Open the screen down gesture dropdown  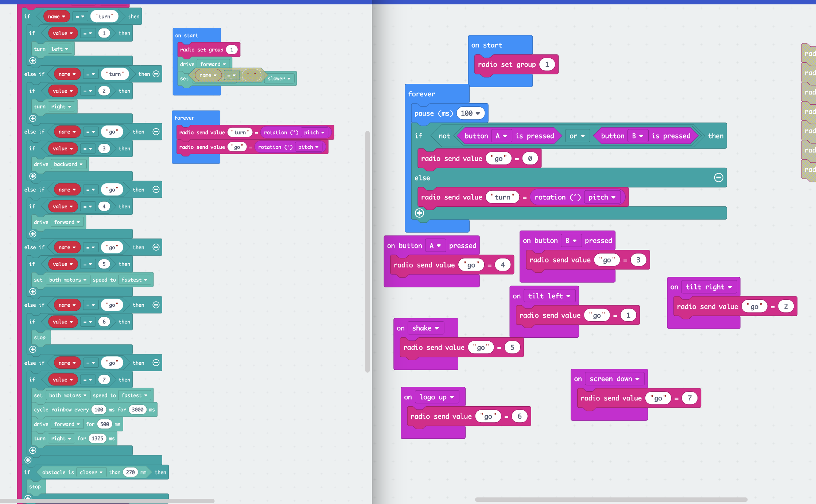[x=637, y=379]
